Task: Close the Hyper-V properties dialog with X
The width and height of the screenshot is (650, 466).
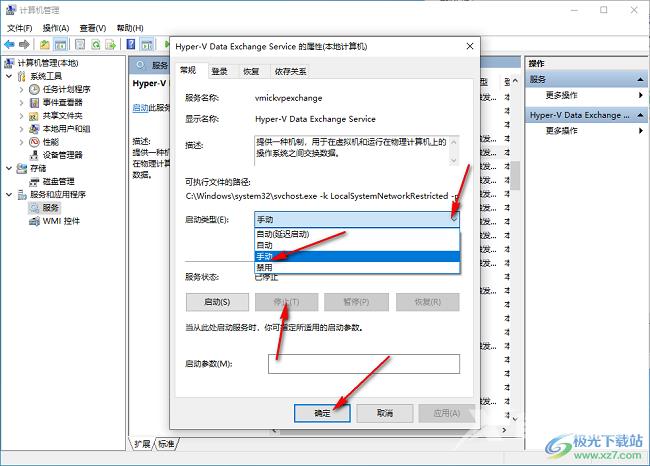Action: [x=470, y=46]
